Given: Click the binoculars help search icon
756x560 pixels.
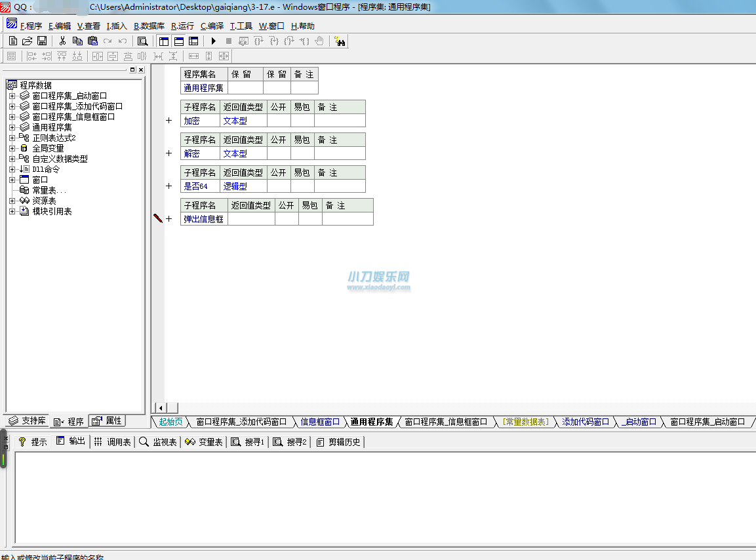Looking at the screenshot, I should 340,41.
